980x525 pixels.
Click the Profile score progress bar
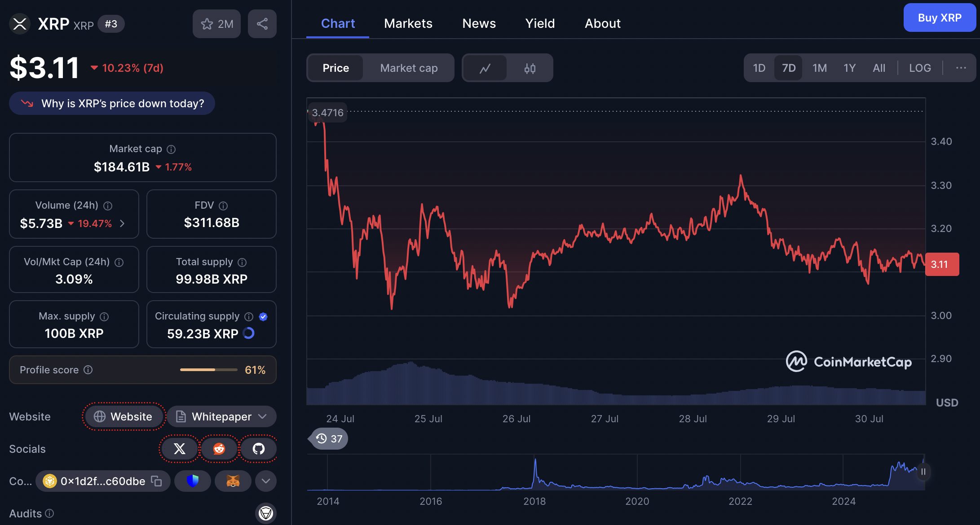pyautogui.click(x=209, y=370)
